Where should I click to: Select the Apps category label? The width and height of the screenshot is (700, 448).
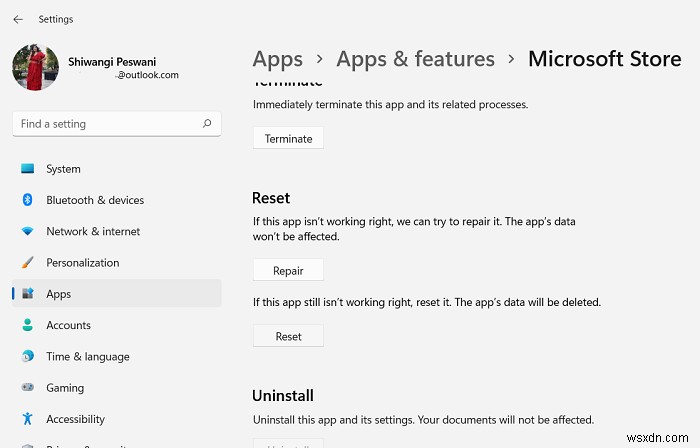[x=58, y=295]
